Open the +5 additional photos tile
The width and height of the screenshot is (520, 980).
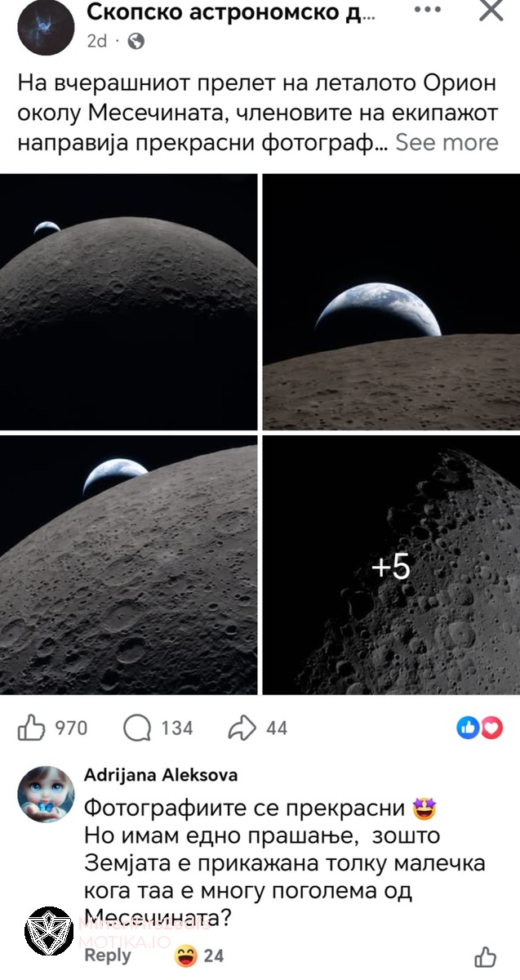click(x=391, y=565)
